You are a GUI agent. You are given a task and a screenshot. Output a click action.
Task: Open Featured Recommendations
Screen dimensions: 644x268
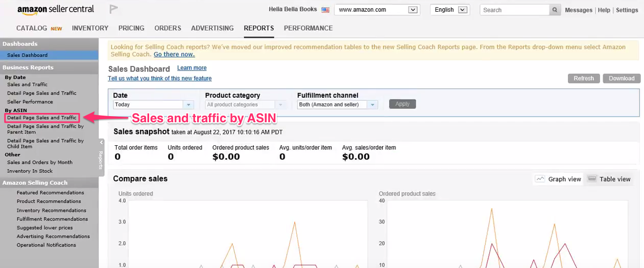pos(51,193)
